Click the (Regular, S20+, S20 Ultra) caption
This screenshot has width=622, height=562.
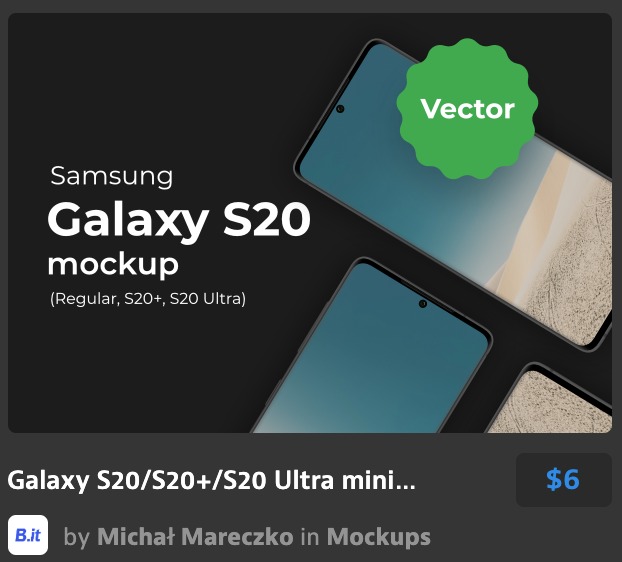tap(148, 299)
